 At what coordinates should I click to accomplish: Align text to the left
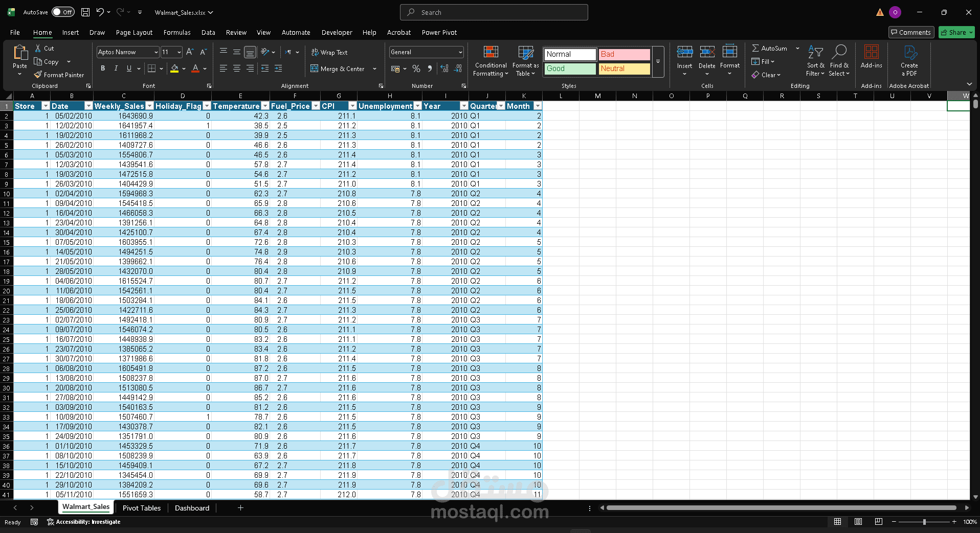click(224, 68)
